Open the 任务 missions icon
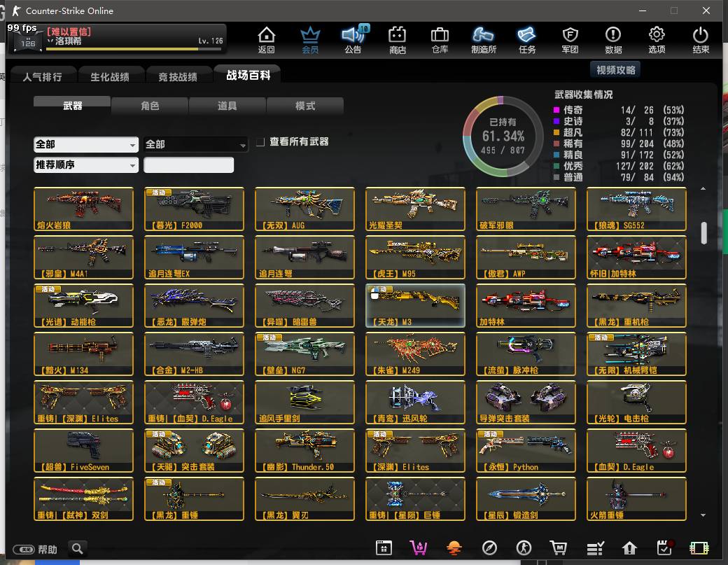The width and height of the screenshot is (728, 565). pos(527,40)
